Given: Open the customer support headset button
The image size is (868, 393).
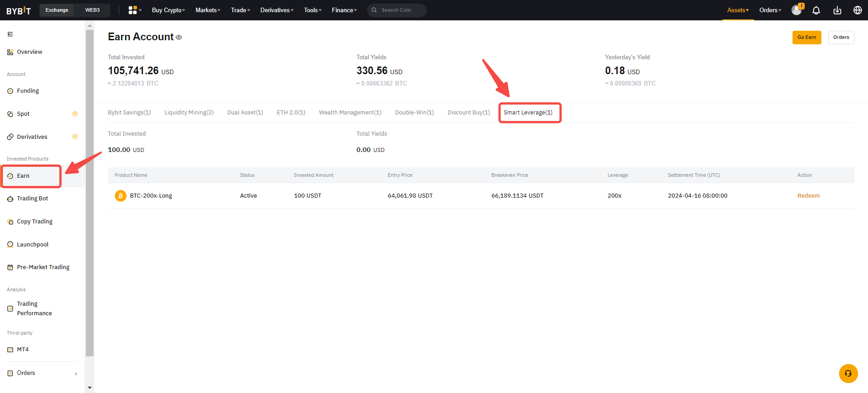Looking at the screenshot, I should click(848, 374).
